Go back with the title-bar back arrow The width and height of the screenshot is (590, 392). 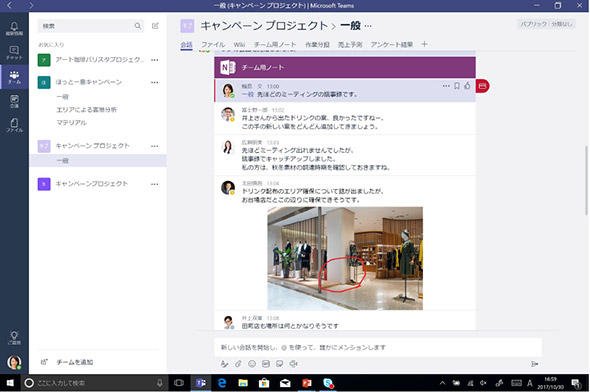pos(10,5)
